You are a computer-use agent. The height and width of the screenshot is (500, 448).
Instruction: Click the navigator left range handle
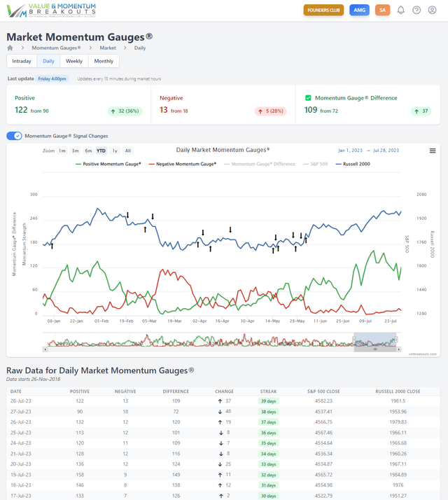[x=354, y=339]
